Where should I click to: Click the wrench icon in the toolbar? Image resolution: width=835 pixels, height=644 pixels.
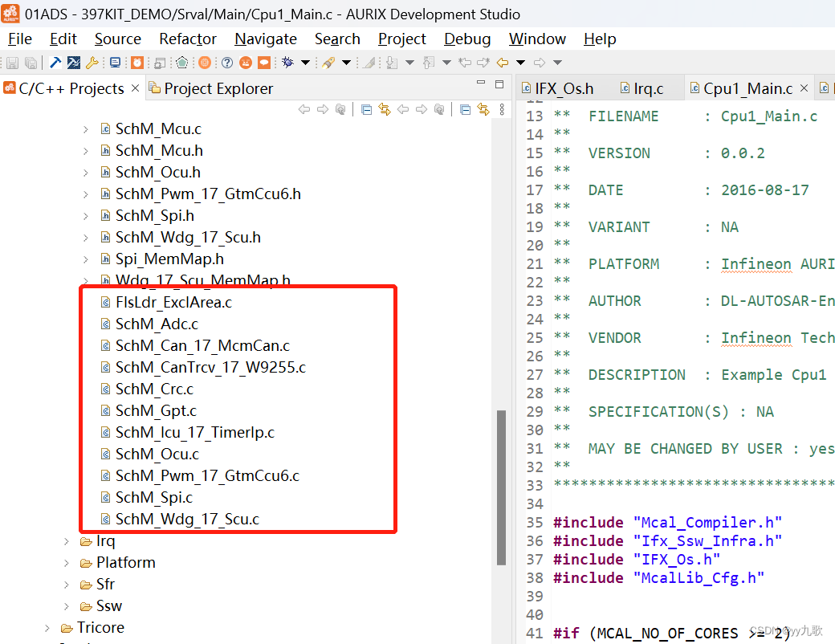coord(92,63)
